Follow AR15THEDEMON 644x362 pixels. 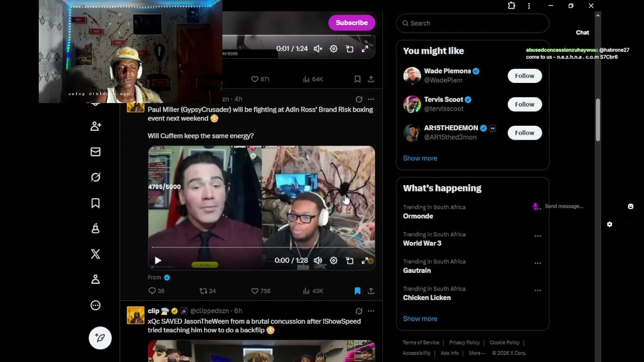pyautogui.click(x=524, y=133)
